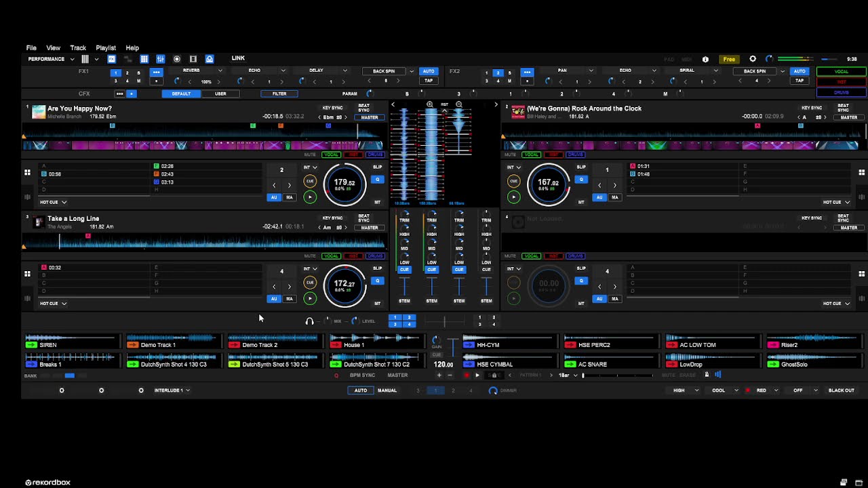This screenshot has width=868, height=488.
Task: Trigger the AC SNARE sampler slot
Action: point(610,361)
